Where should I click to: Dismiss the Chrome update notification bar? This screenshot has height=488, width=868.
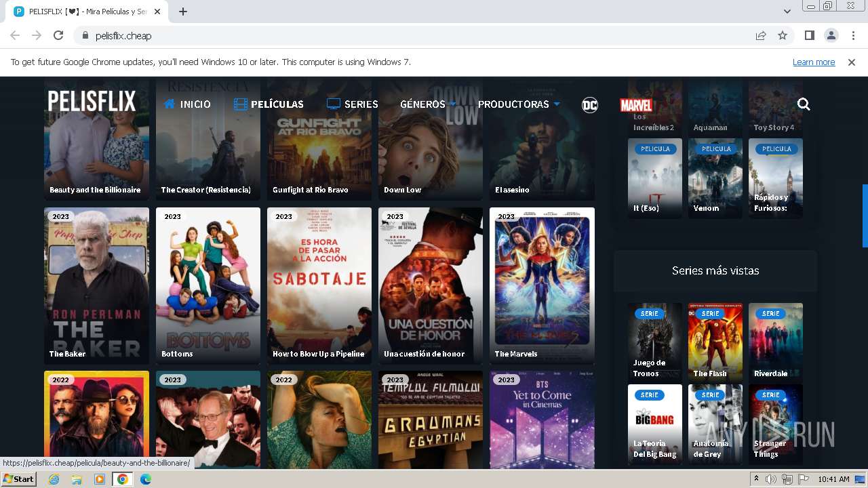click(852, 62)
